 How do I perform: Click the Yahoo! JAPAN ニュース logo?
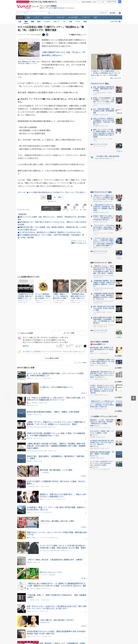27,7
